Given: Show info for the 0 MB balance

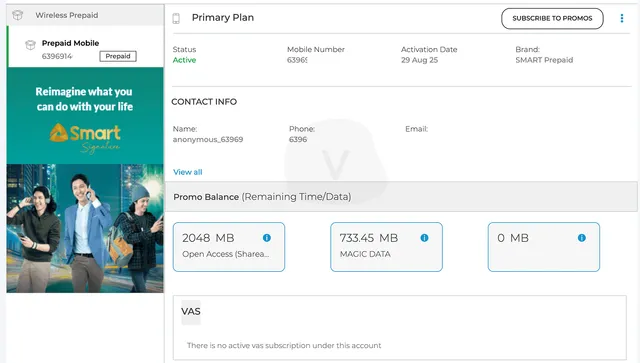Looking at the screenshot, I should [582, 238].
